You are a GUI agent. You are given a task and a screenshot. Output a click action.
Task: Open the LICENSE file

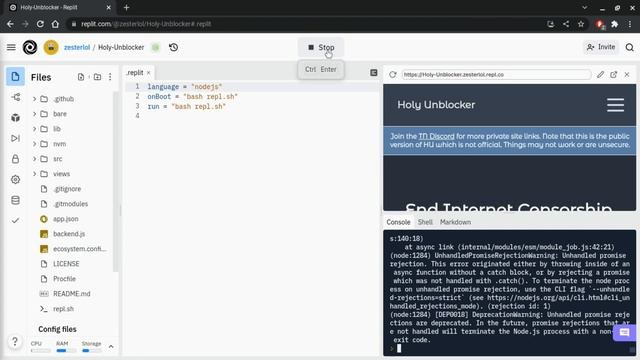[x=66, y=264]
